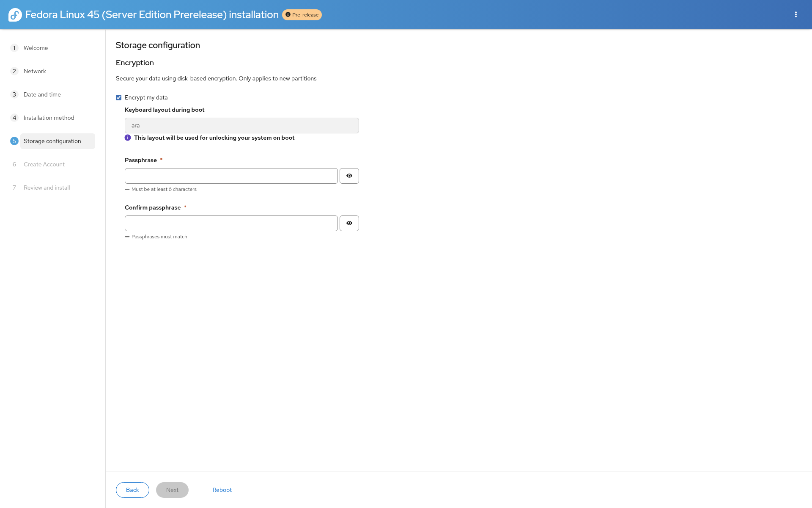Focus the Passphrase input field

[x=231, y=176]
